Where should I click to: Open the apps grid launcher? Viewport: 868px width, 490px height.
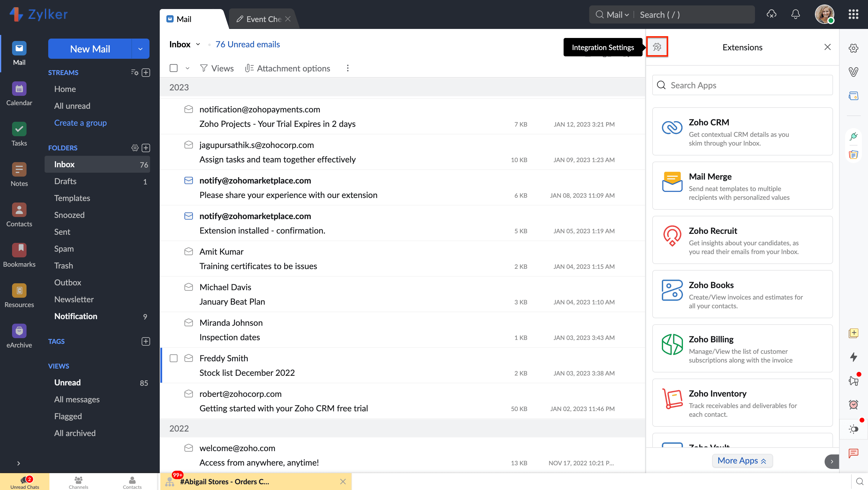click(x=853, y=14)
